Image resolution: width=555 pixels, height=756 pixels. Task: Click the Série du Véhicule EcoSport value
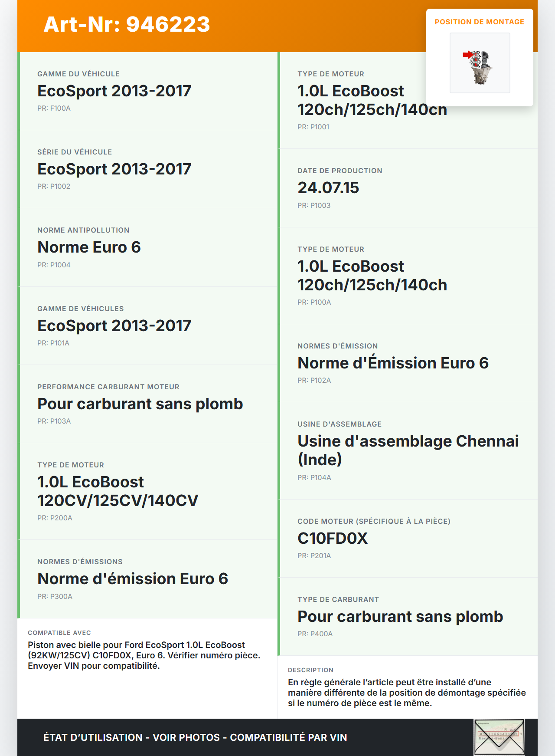click(x=114, y=169)
